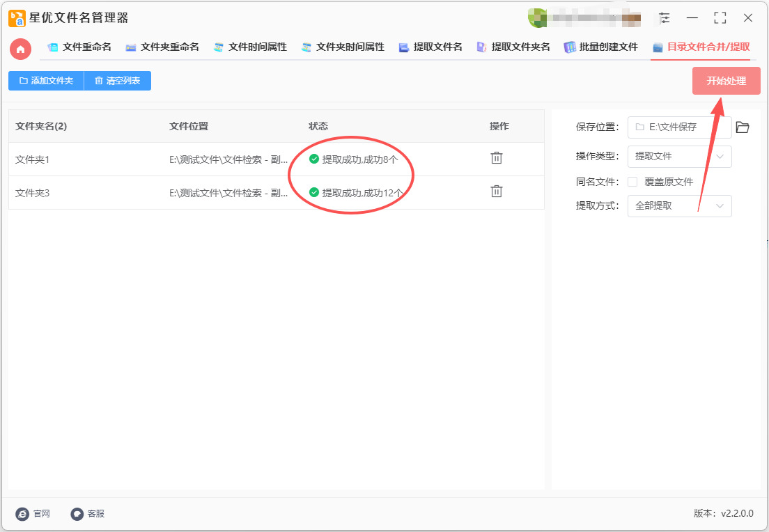
Task: Click the 文件夹名(2) column header
Action: pos(41,126)
